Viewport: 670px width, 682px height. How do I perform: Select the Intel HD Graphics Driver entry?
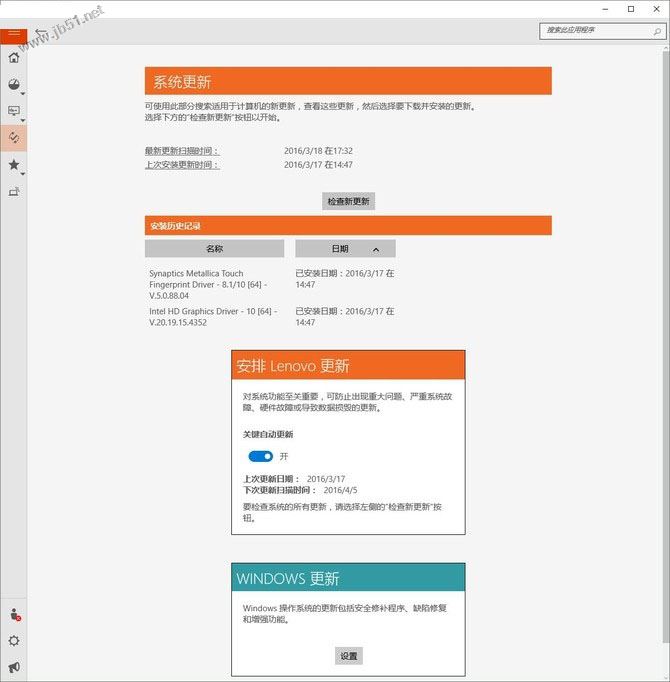[213, 317]
